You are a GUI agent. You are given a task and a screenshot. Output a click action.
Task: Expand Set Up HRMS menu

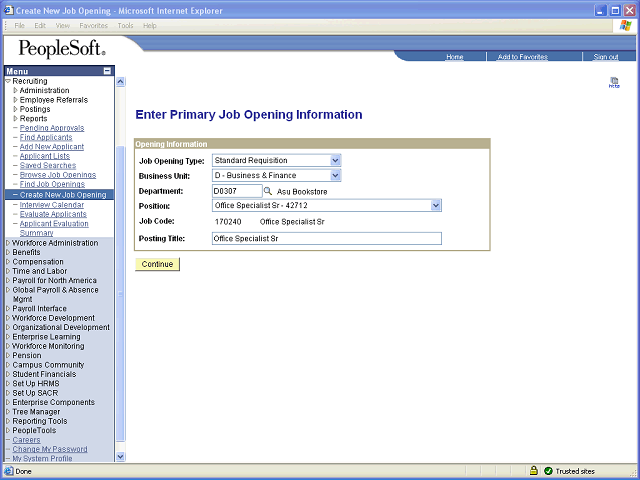click(x=8, y=384)
